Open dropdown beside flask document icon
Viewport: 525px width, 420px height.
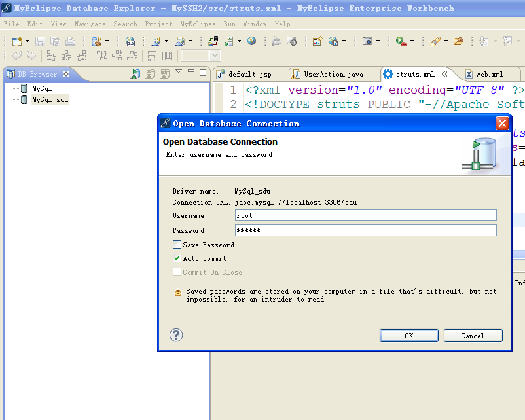coord(190,41)
